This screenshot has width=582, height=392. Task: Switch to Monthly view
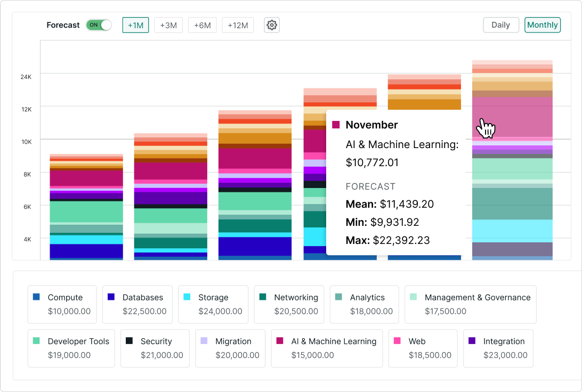click(x=542, y=25)
